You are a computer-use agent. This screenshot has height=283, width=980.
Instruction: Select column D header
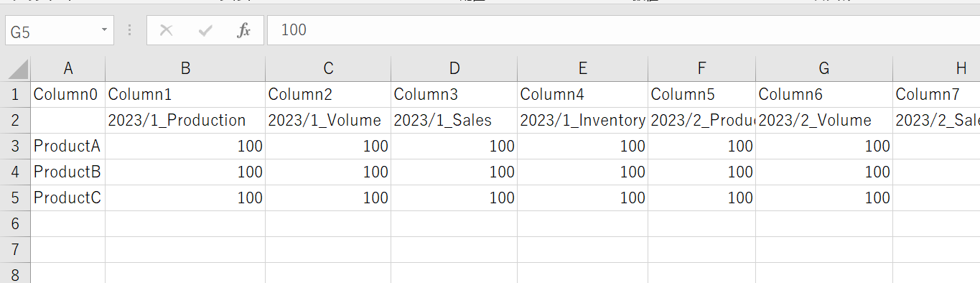[x=454, y=68]
